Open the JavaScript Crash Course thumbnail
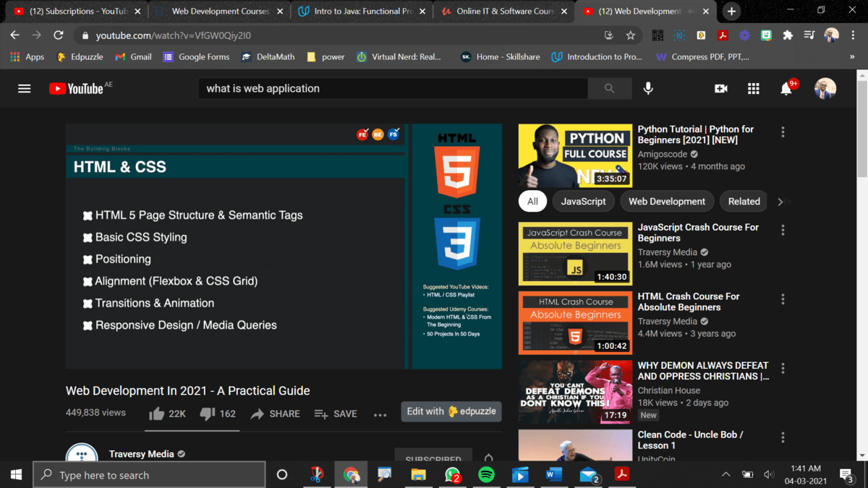868x488 pixels. pyautogui.click(x=575, y=254)
